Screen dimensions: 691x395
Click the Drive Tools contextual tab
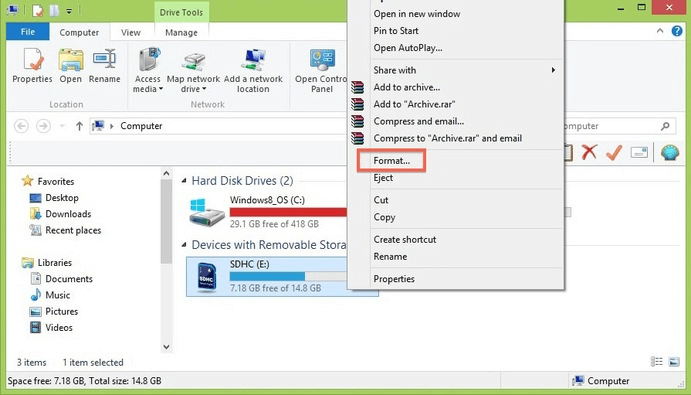click(x=181, y=12)
